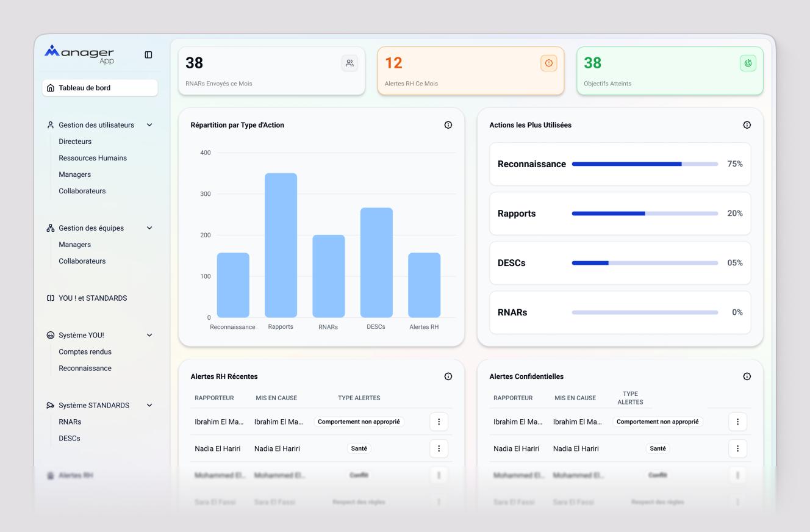
Task: Click Nadia El Hariri rapporteur in Alertes Confidentielles
Action: click(x=516, y=448)
